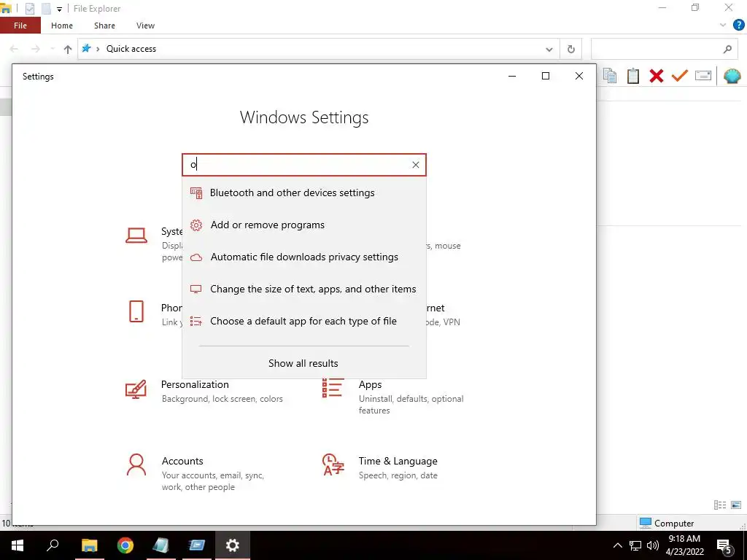The height and width of the screenshot is (560, 747).
Task: Click Background, lock screen, colors text
Action: 222,399
